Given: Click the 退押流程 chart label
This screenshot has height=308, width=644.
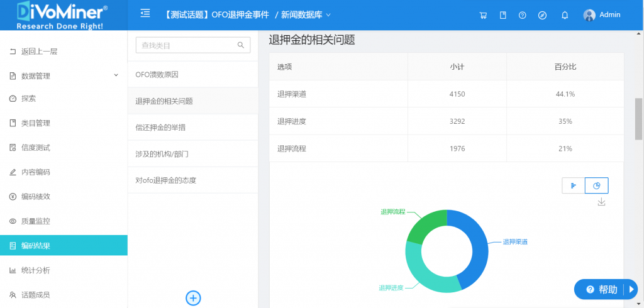Looking at the screenshot, I should pyautogui.click(x=393, y=212).
